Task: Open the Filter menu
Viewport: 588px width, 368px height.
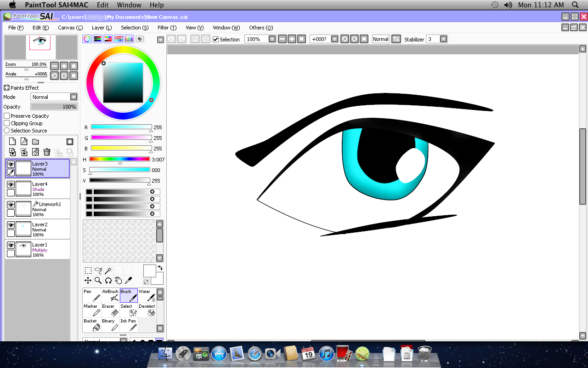Action: tap(167, 28)
